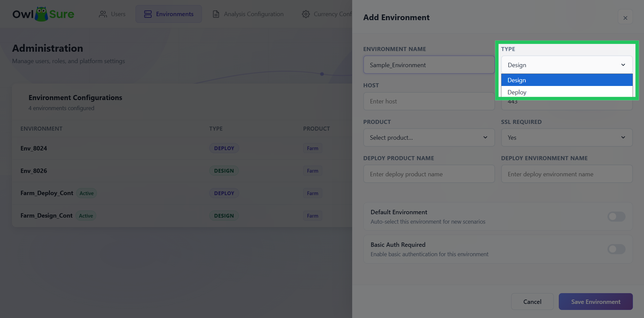
Task: Open the Users tab
Action: pyautogui.click(x=112, y=14)
